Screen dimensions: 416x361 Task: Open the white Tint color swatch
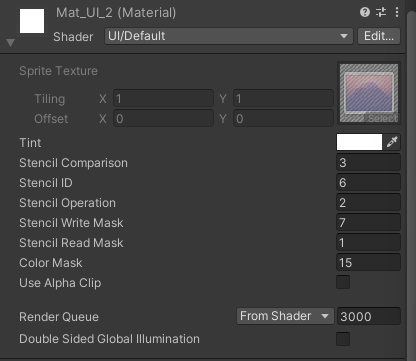tap(359, 142)
